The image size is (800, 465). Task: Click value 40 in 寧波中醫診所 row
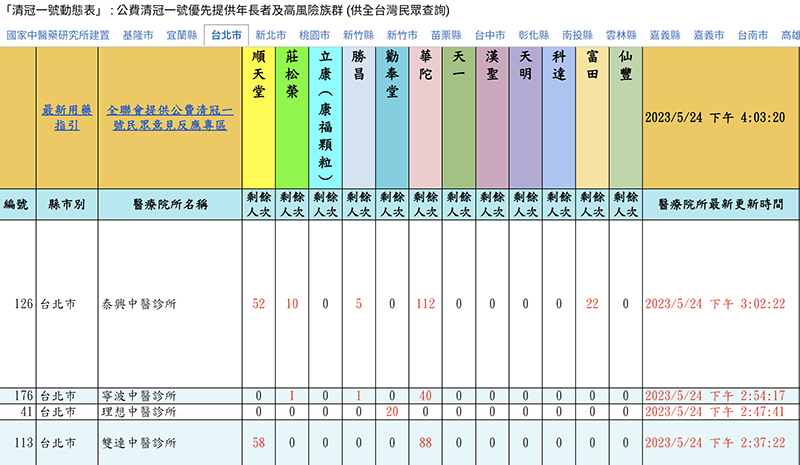click(x=426, y=396)
